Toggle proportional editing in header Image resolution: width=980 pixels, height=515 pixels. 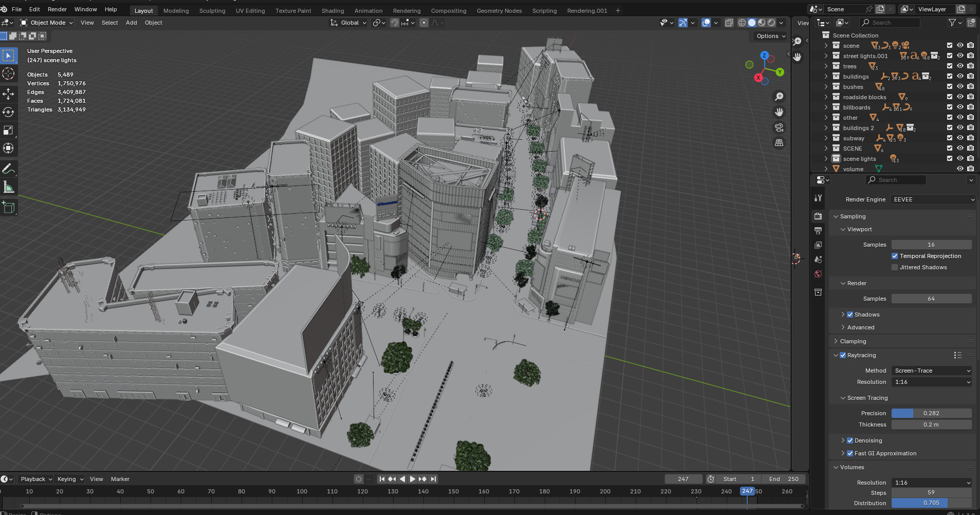[x=423, y=23]
